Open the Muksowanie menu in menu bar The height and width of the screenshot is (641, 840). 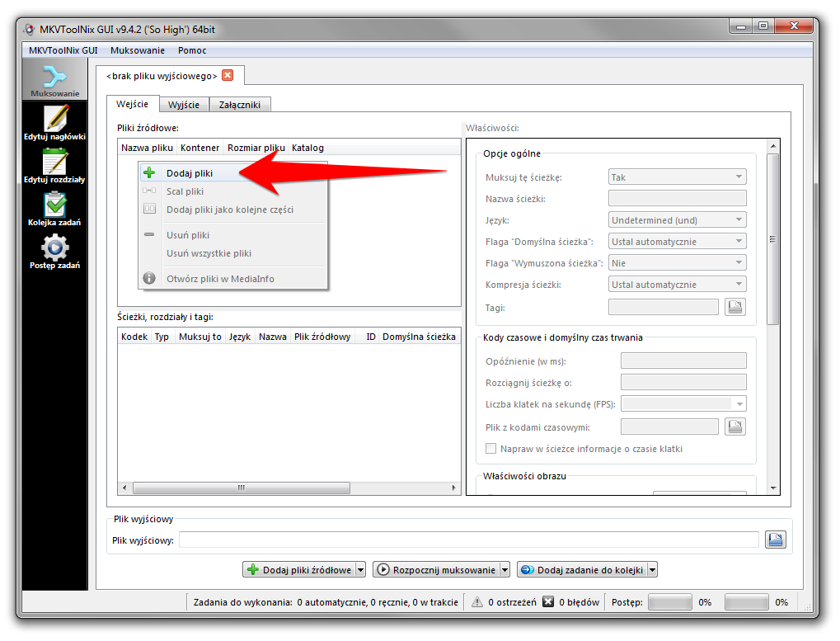pyautogui.click(x=138, y=50)
